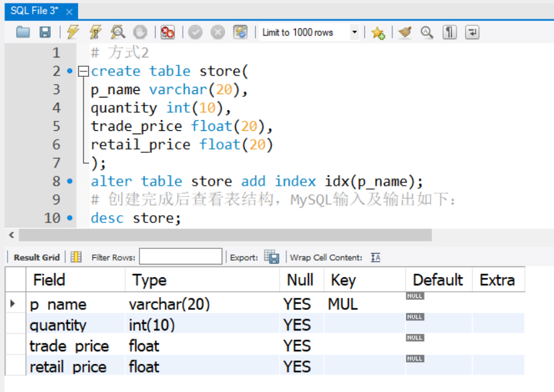Click the statement marker dot on line 2

70,71
